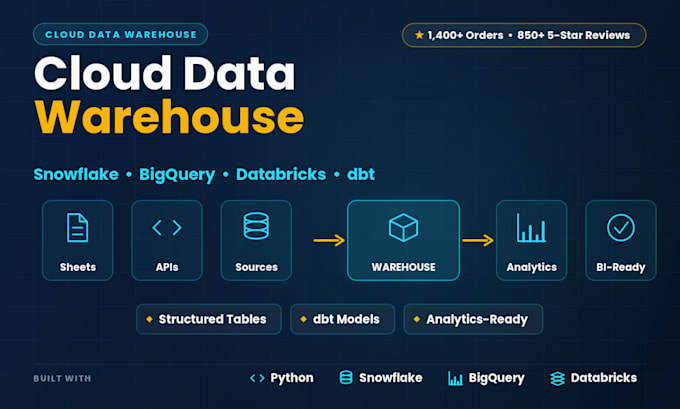Click the Snowflake footer label
The image size is (680, 409).
coord(391,378)
